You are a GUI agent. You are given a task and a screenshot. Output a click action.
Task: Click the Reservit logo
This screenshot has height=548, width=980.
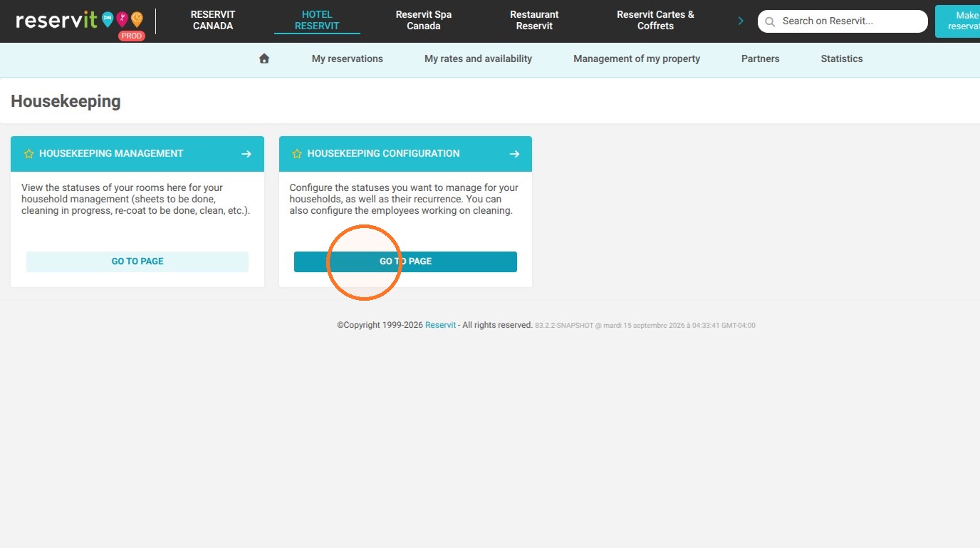pyautogui.click(x=79, y=20)
